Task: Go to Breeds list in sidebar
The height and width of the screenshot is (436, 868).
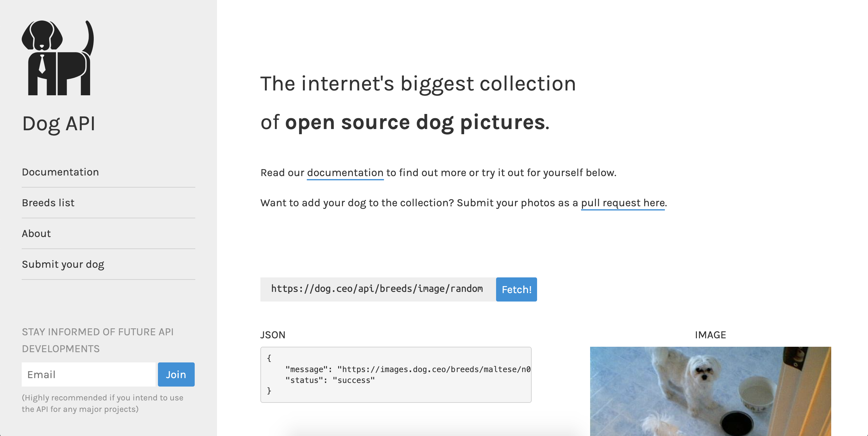Action: (x=48, y=203)
